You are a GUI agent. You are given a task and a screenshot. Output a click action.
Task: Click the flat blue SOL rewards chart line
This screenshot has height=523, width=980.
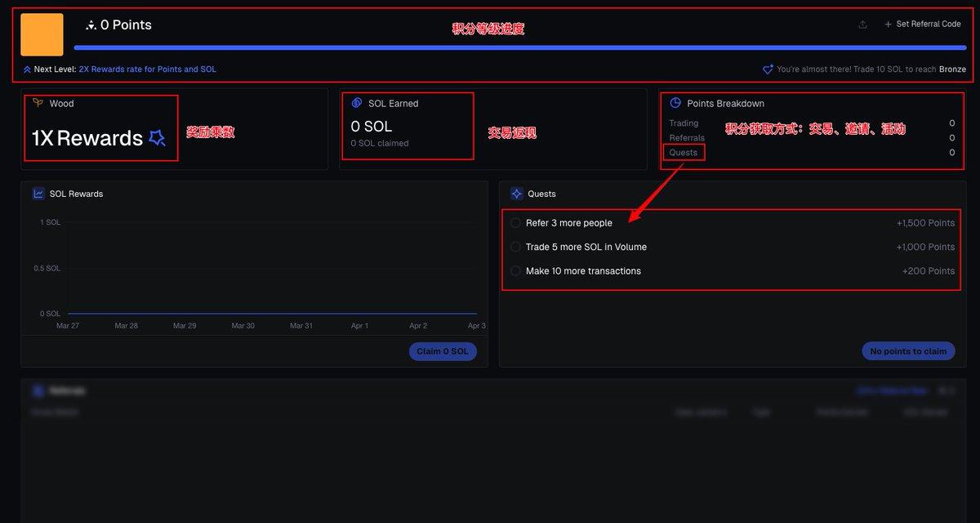pos(272,314)
